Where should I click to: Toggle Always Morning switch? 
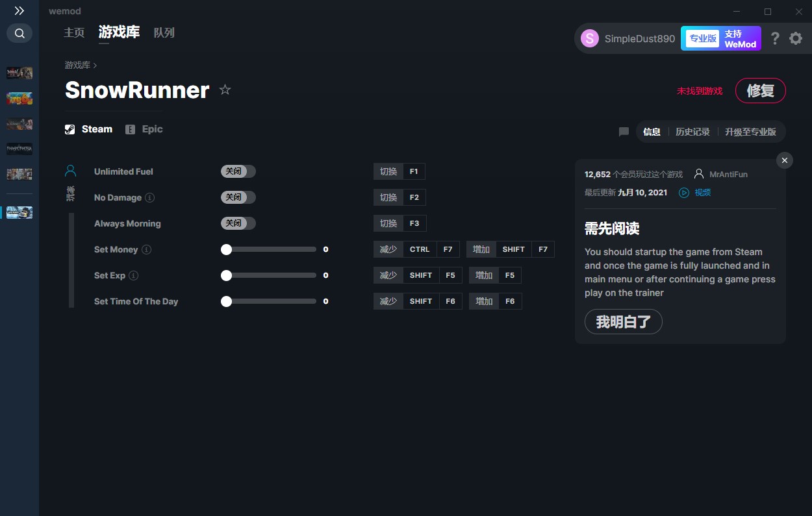coord(238,223)
